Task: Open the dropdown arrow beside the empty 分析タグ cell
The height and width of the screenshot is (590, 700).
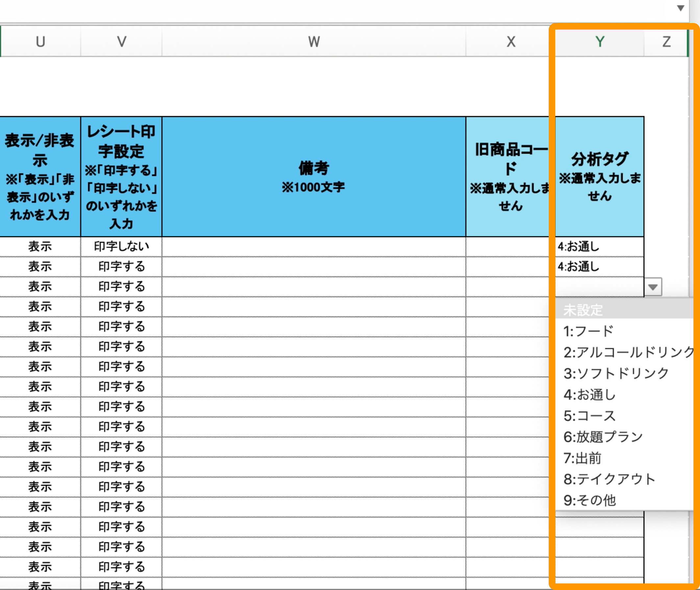Action: pyautogui.click(x=653, y=287)
